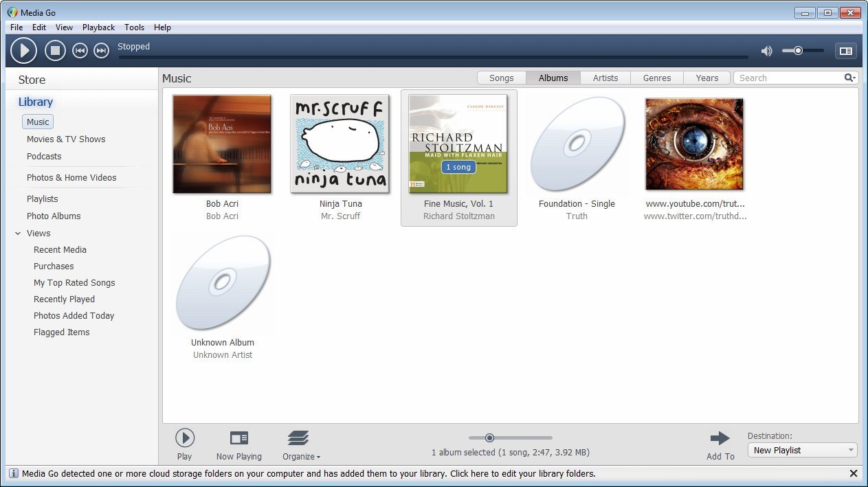
Task: Collapse the Views section chevron
Action: (16, 233)
